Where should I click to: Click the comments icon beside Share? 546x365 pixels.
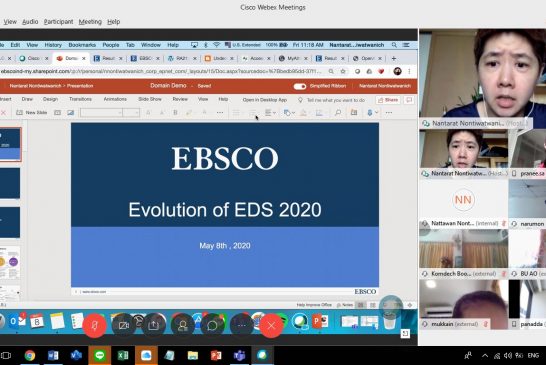coord(409,100)
